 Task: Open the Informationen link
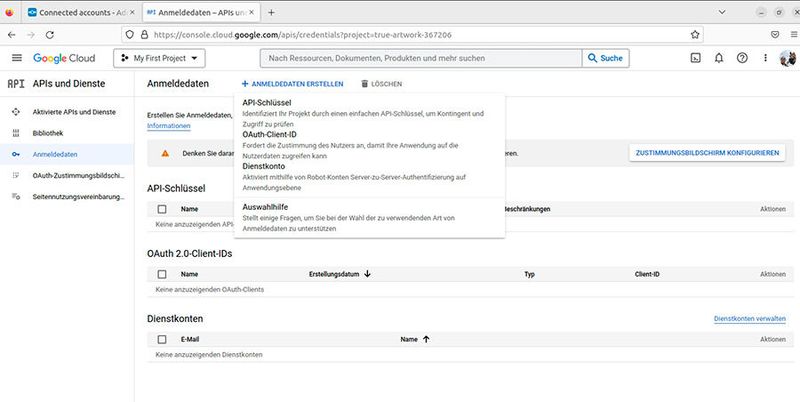[x=169, y=126]
